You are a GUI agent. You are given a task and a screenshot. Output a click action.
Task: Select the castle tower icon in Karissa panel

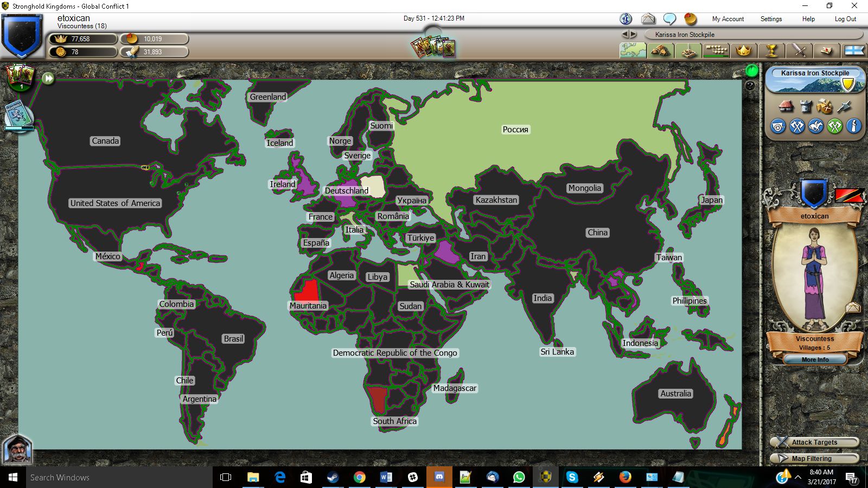[x=806, y=106]
